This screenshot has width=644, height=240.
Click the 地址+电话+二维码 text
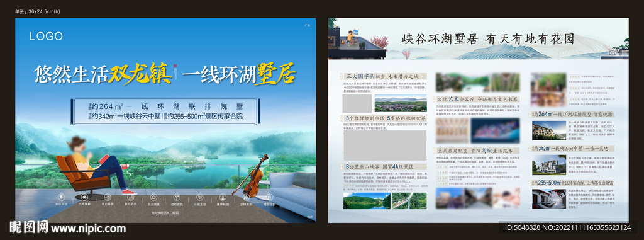point(165,214)
